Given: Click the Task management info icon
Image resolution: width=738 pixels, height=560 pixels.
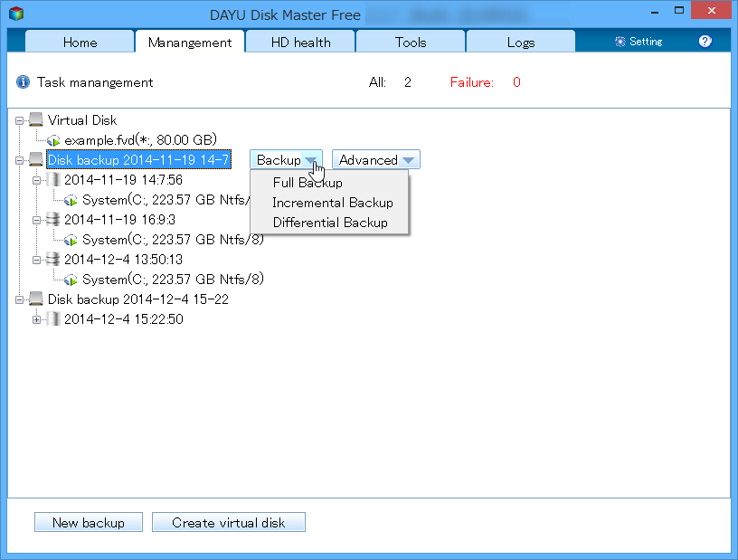Looking at the screenshot, I should pos(24,82).
